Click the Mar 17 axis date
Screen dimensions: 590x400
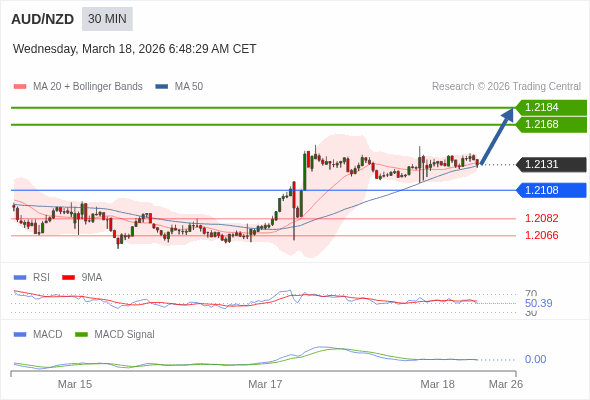(x=265, y=384)
